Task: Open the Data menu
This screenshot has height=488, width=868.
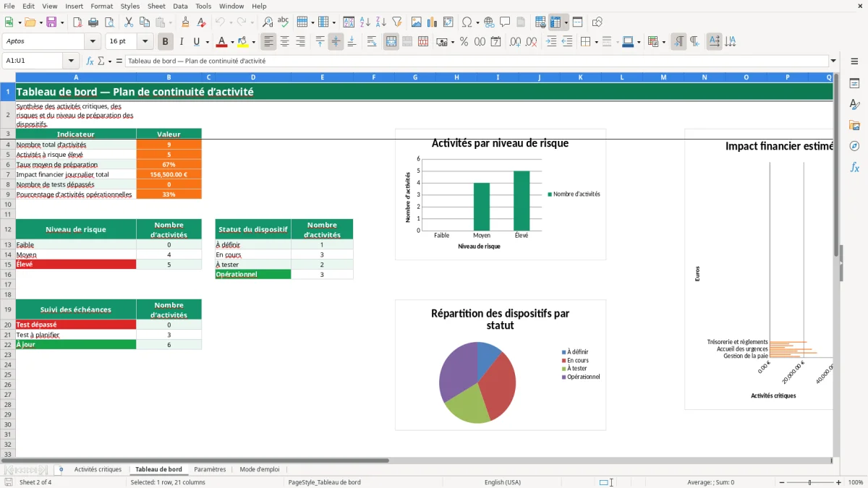Action: click(180, 6)
